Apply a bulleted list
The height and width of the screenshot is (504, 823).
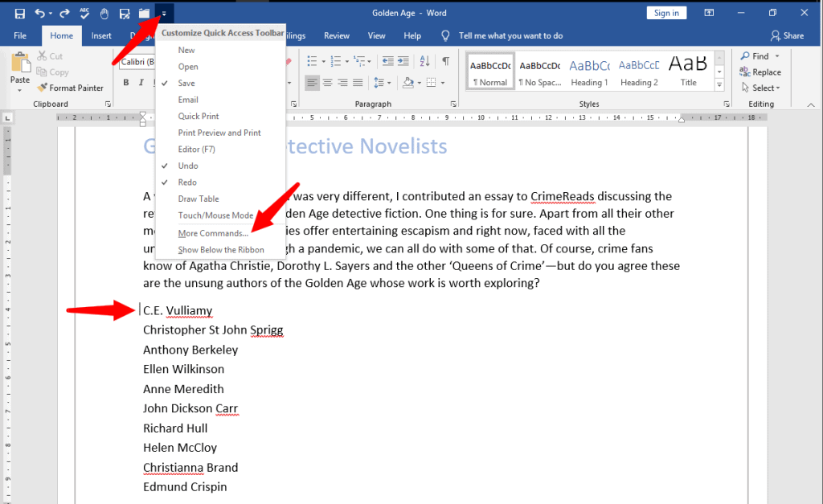[313, 61]
